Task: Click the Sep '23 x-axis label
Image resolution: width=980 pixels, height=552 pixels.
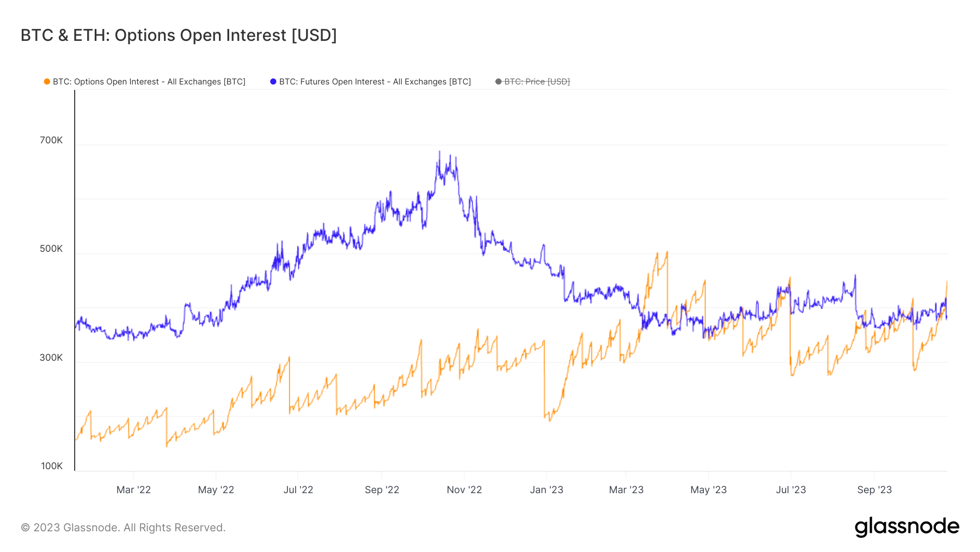Action: 874,490
